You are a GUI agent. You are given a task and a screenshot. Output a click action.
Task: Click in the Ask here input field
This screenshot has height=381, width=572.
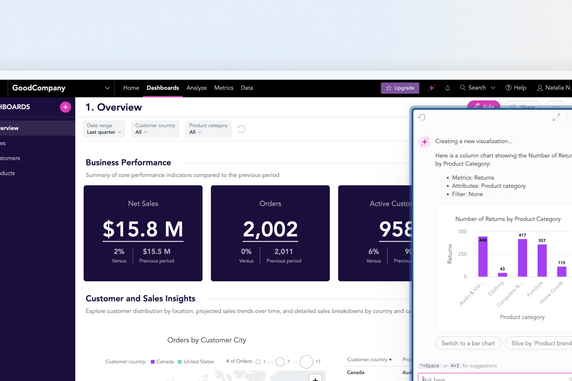[495, 377]
